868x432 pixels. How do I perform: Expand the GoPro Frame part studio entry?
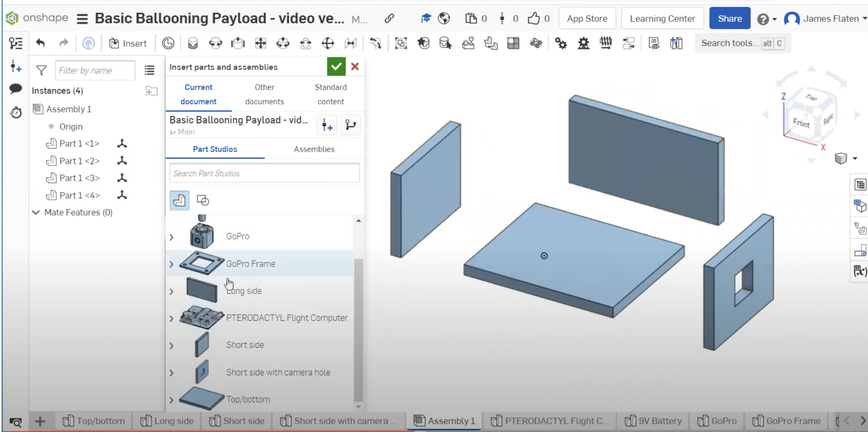[172, 264]
